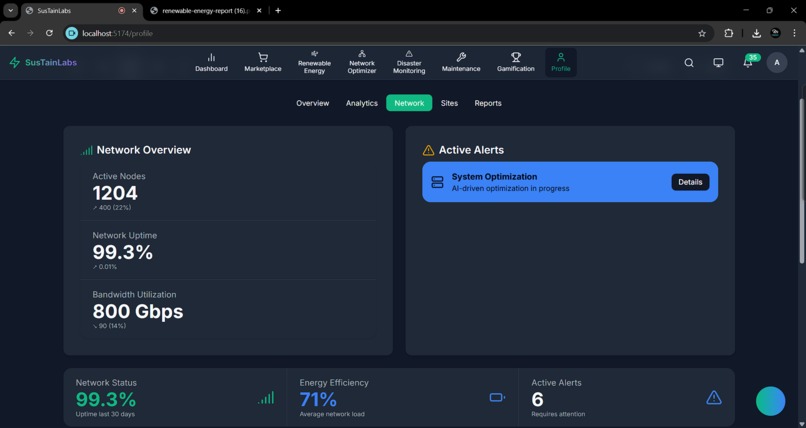Switch to the Reports tab
Viewport: 806px width, 428px height.
click(x=488, y=103)
